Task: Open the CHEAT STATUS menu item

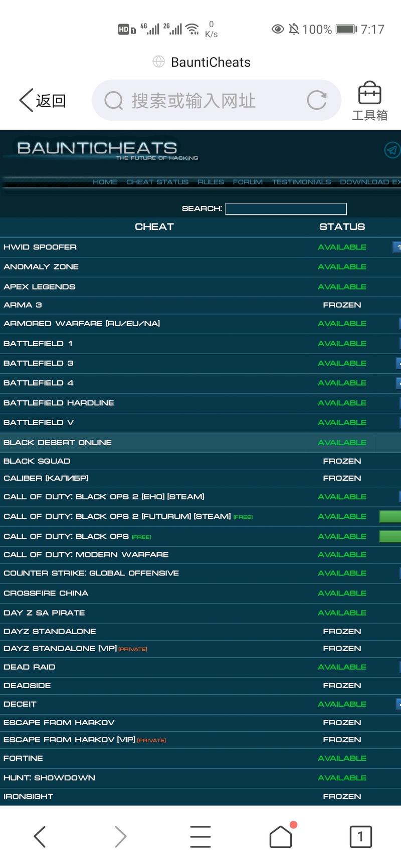Action: tap(157, 182)
